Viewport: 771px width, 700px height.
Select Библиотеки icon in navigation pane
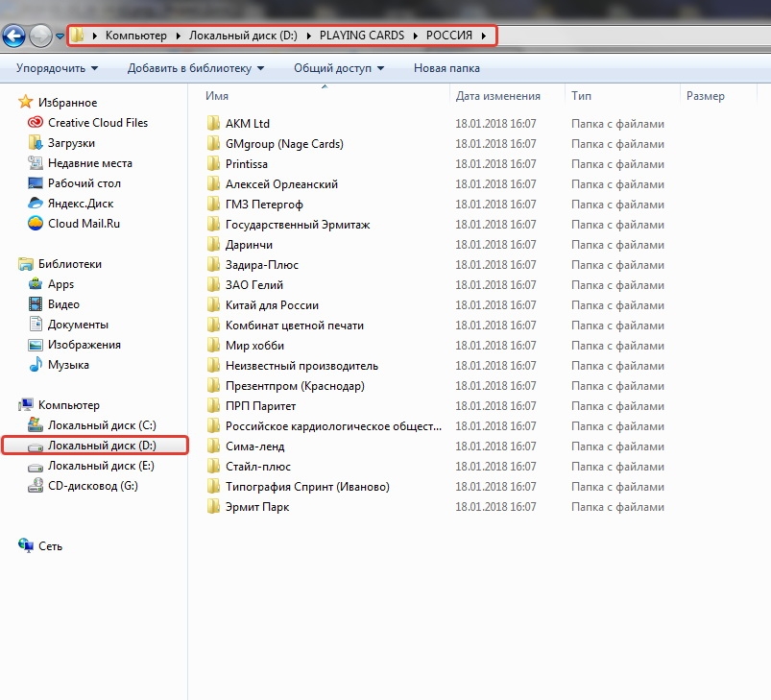(26, 264)
